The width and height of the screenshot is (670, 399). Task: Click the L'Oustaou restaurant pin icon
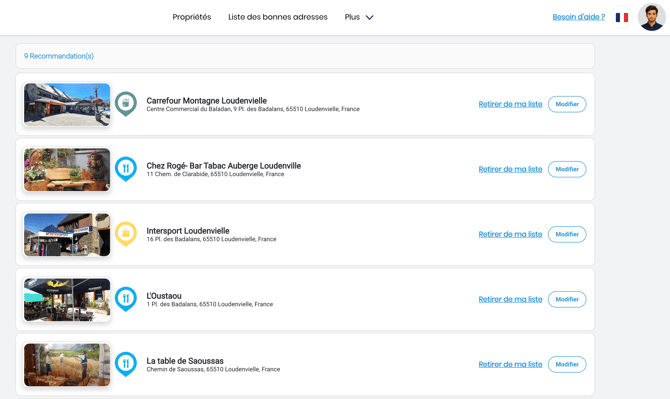(x=126, y=299)
